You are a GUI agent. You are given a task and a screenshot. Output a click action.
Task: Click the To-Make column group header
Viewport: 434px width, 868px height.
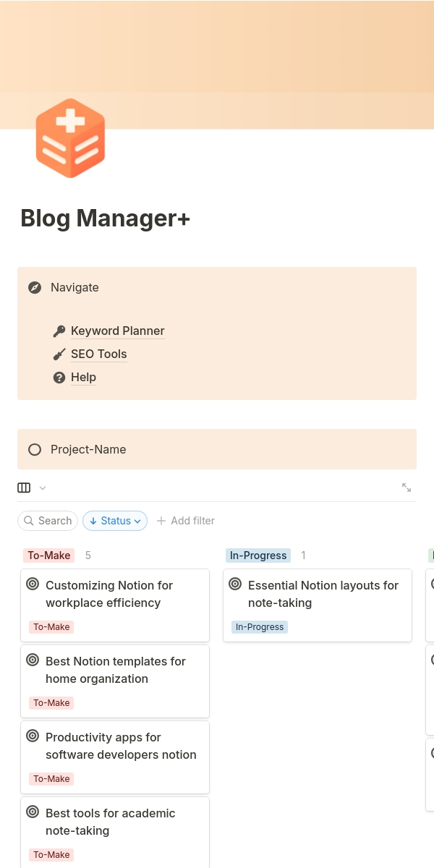[49, 556]
